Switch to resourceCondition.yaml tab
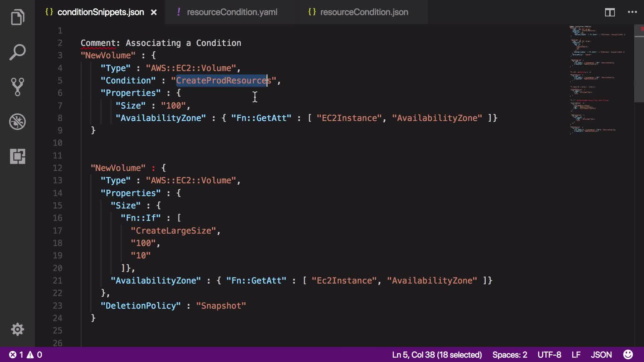Image resolution: width=644 pixels, height=362 pixels. coord(232,12)
